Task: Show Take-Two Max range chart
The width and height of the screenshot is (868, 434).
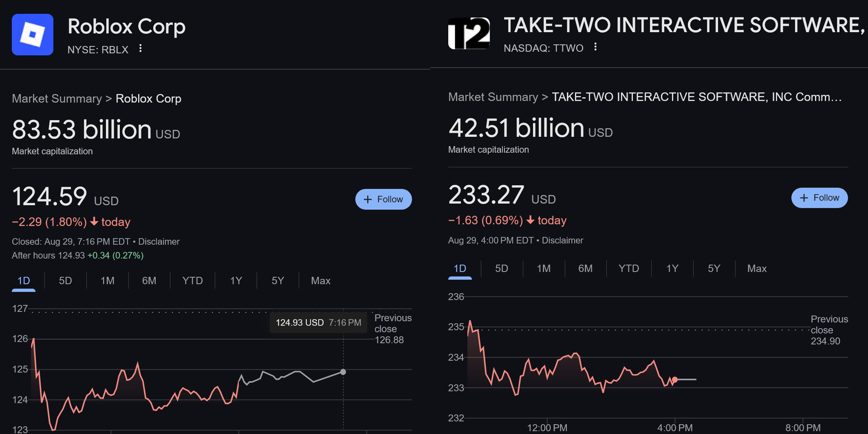Action: (757, 268)
